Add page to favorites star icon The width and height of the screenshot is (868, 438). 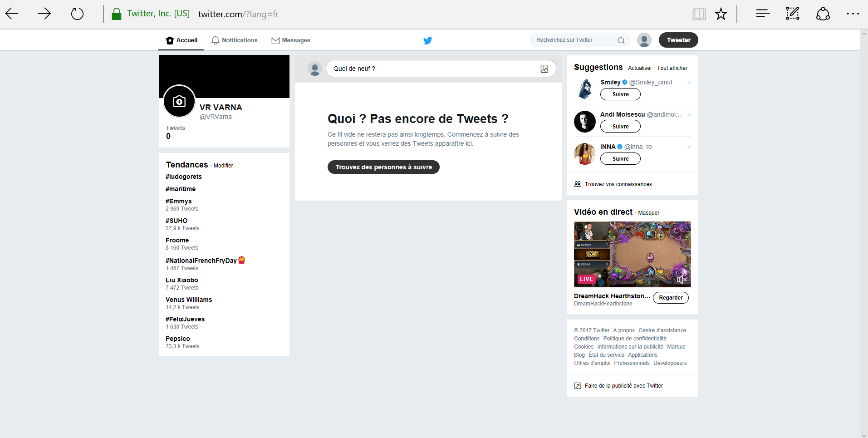tap(721, 14)
